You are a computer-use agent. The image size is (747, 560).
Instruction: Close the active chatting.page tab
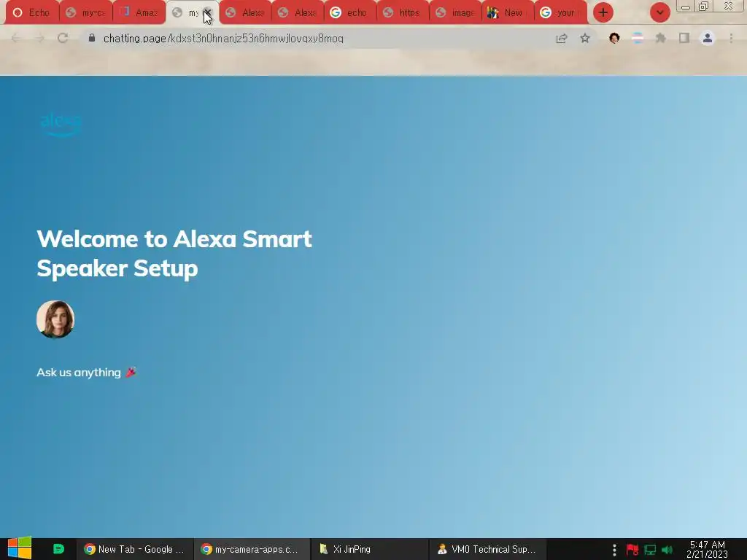(x=207, y=13)
